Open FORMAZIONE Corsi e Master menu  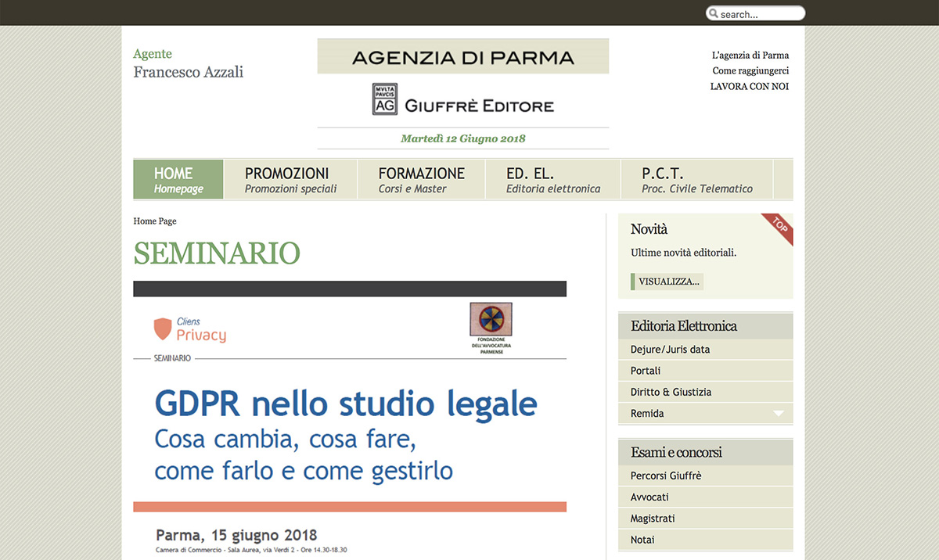click(421, 180)
